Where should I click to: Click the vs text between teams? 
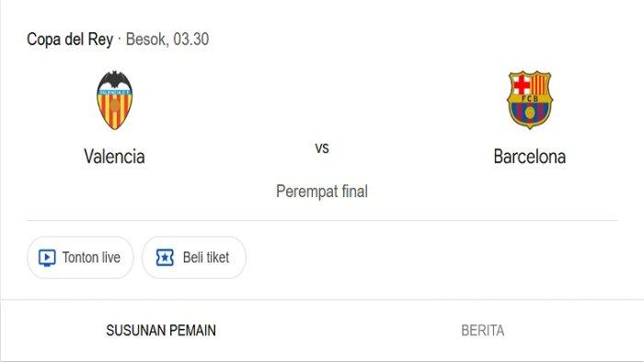322,148
